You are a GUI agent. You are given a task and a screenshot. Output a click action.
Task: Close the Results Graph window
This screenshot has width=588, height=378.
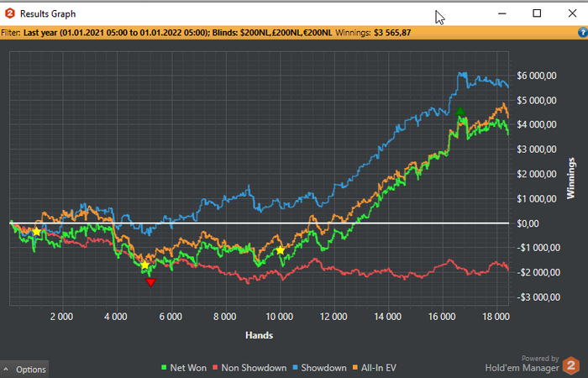(572, 13)
